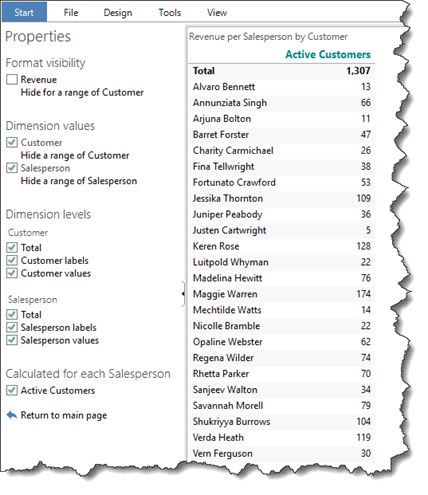Toggle the Customer labels checkbox
Image resolution: width=428 pixels, height=495 pixels.
[x=12, y=260]
